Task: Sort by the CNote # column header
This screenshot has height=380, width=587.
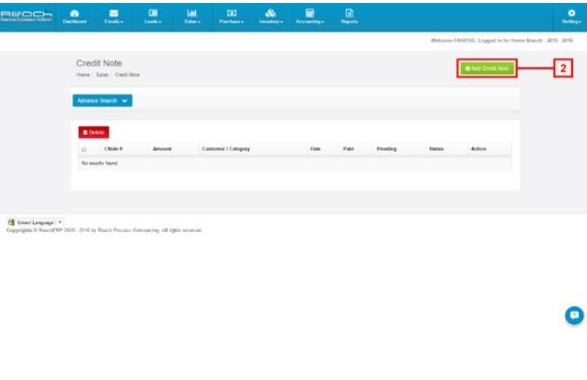Action: pos(113,149)
